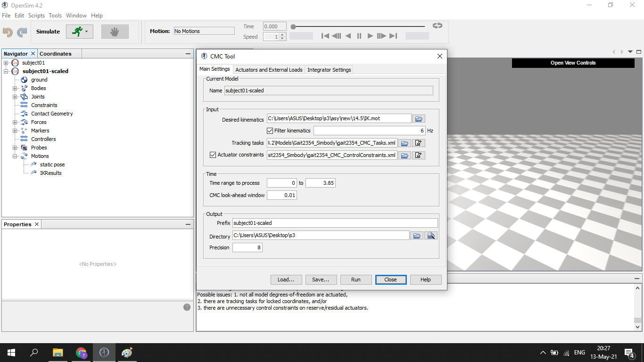Expand the Probes node
This screenshot has height=362, width=644.
15,148
